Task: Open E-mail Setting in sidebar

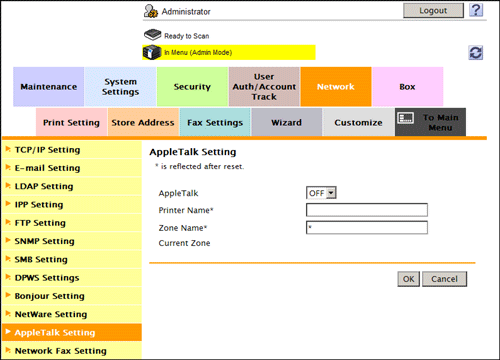Action: [72, 168]
